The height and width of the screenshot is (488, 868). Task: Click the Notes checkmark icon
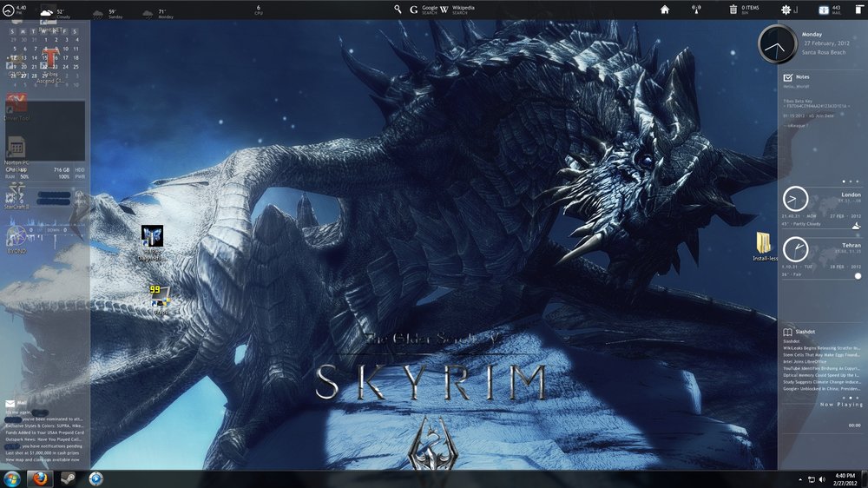tap(788, 77)
